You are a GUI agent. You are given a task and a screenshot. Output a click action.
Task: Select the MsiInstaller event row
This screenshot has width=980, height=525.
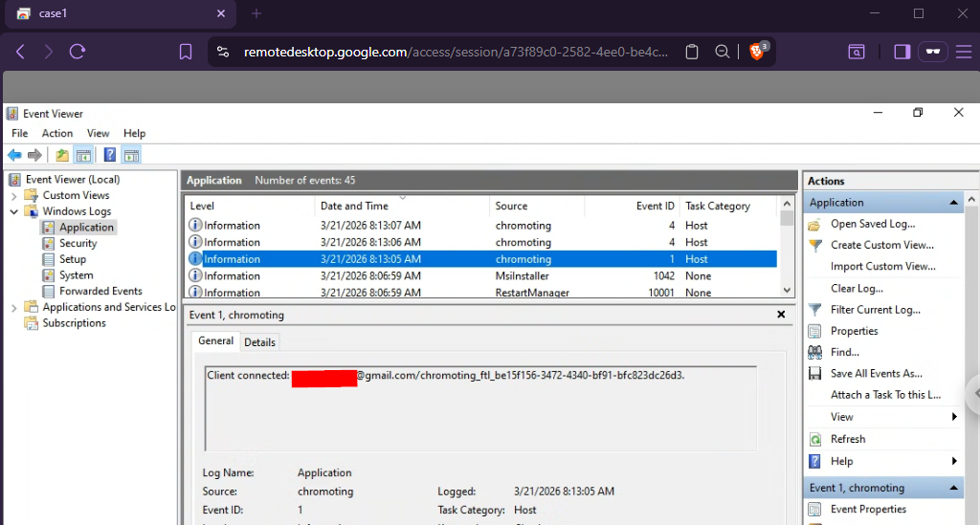481,276
